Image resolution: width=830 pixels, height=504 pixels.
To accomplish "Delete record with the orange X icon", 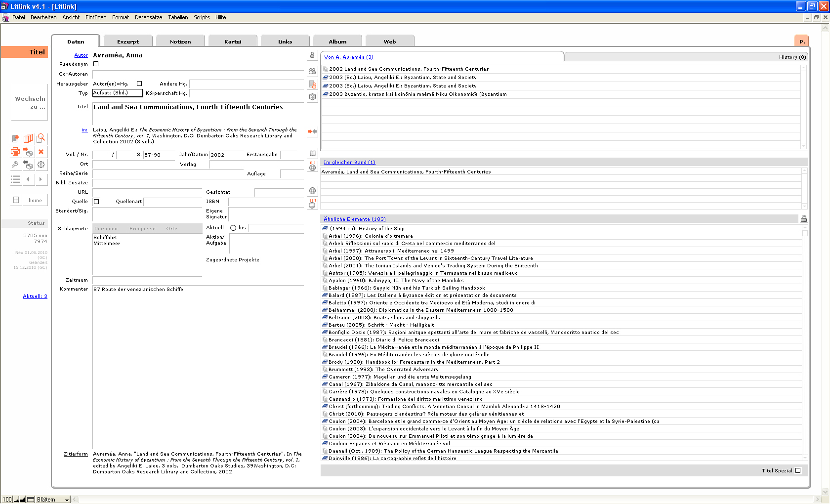I will [41, 152].
